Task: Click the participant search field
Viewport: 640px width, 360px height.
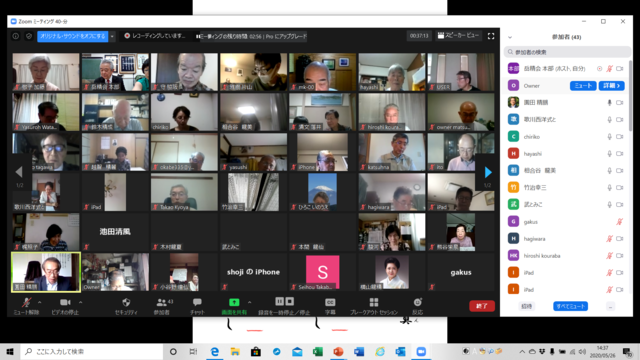Action: tap(567, 52)
